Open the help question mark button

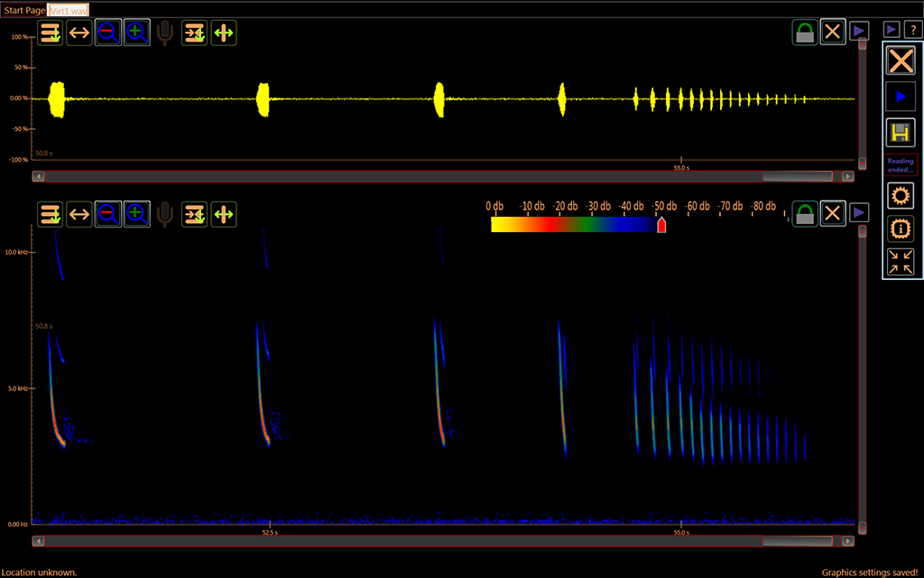910,30
